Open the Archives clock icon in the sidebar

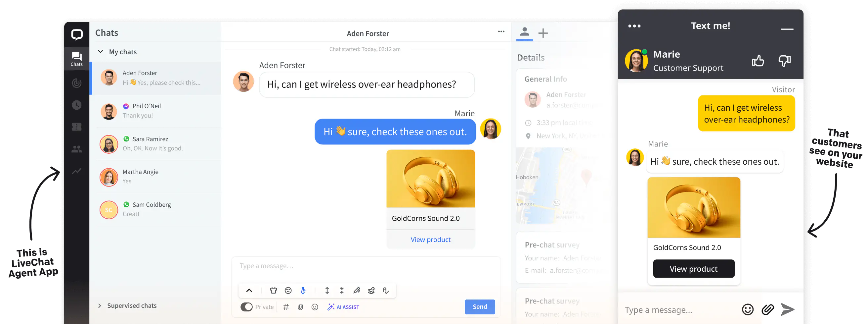[76, 105]
